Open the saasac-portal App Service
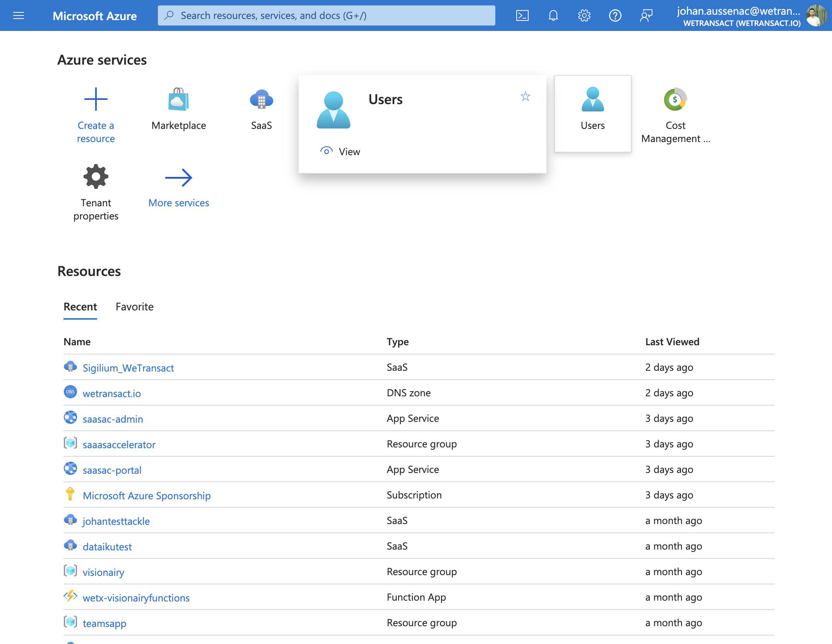Image resolution: width=832 pixels, height=644 pixels. 112,470
